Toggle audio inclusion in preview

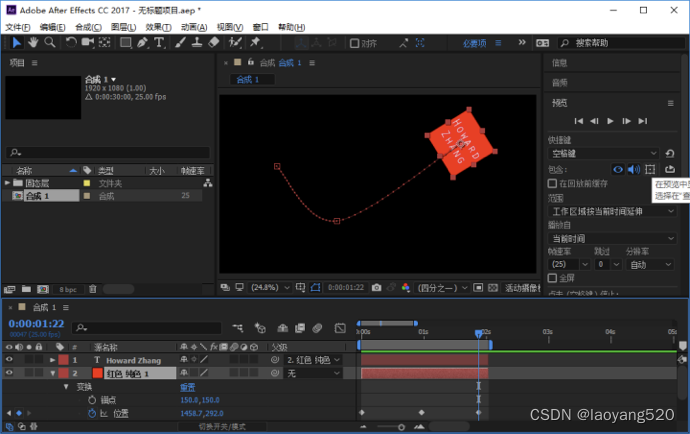(x=634, y=169)
